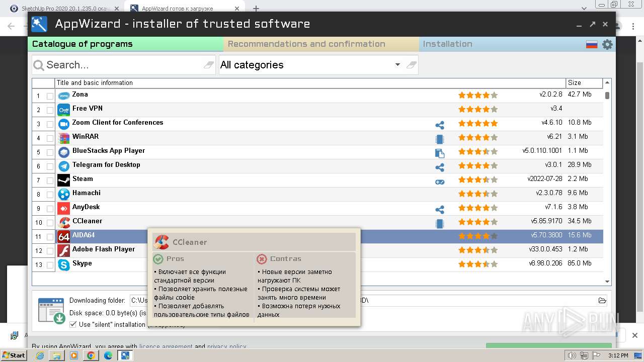Click the volume tray icon
The height and width of the screenshot is (362, 644).
point(572,355)
